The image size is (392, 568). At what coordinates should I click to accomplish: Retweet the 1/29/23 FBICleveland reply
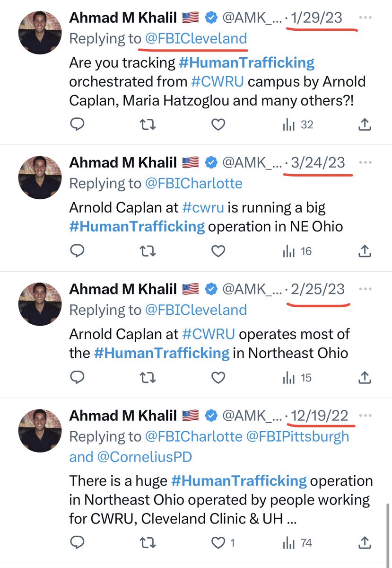(148, 124)
